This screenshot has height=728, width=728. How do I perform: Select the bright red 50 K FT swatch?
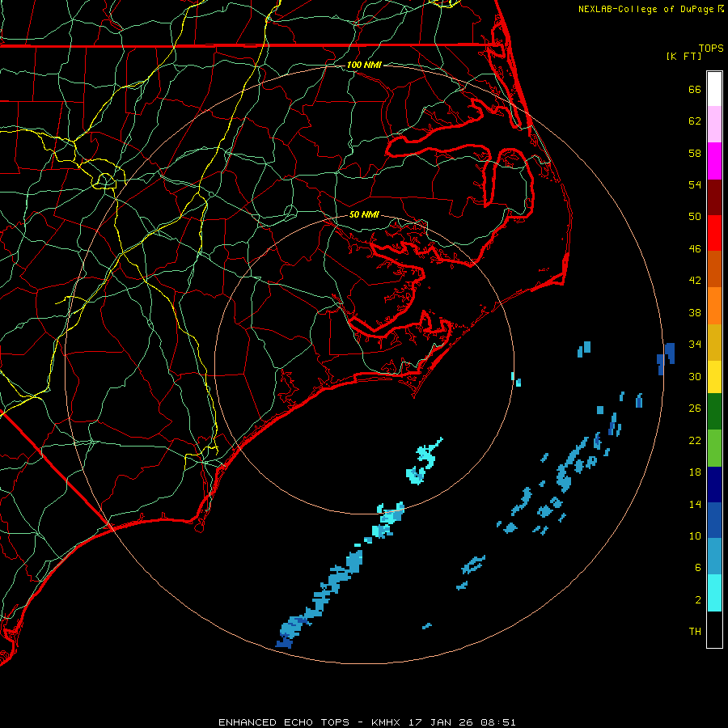714,233
